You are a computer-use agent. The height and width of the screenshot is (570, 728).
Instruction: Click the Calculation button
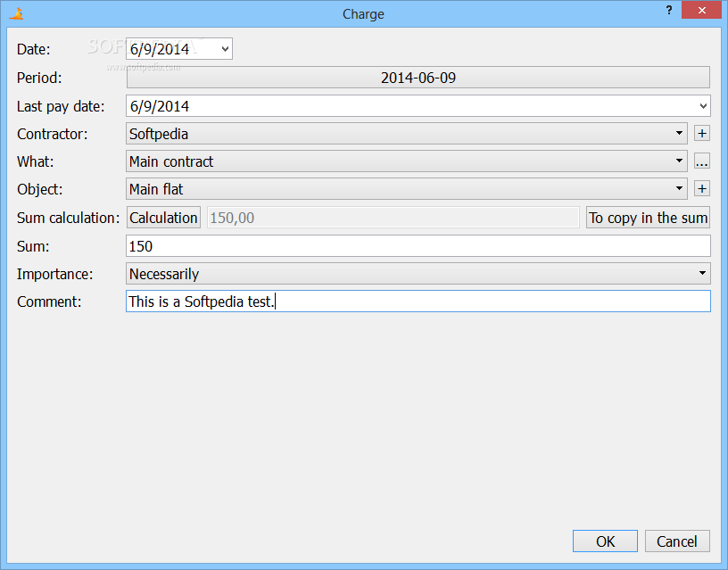coord(163,218)
